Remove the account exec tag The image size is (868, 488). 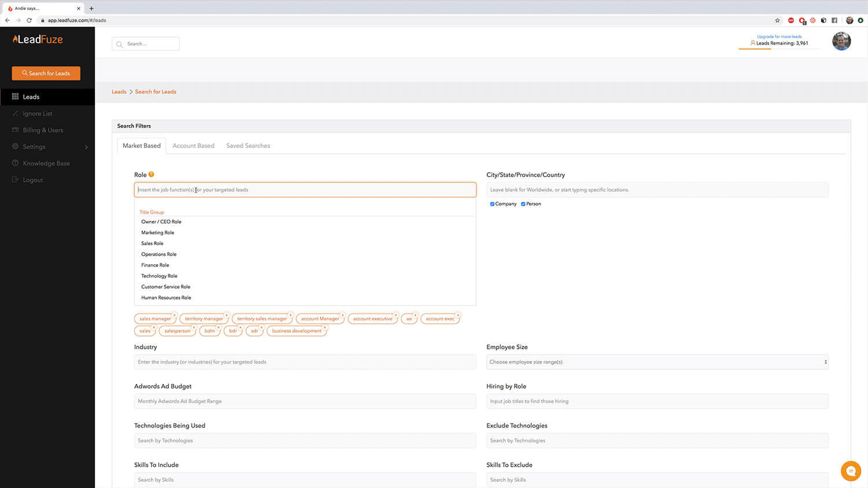(x=458, y=315)
